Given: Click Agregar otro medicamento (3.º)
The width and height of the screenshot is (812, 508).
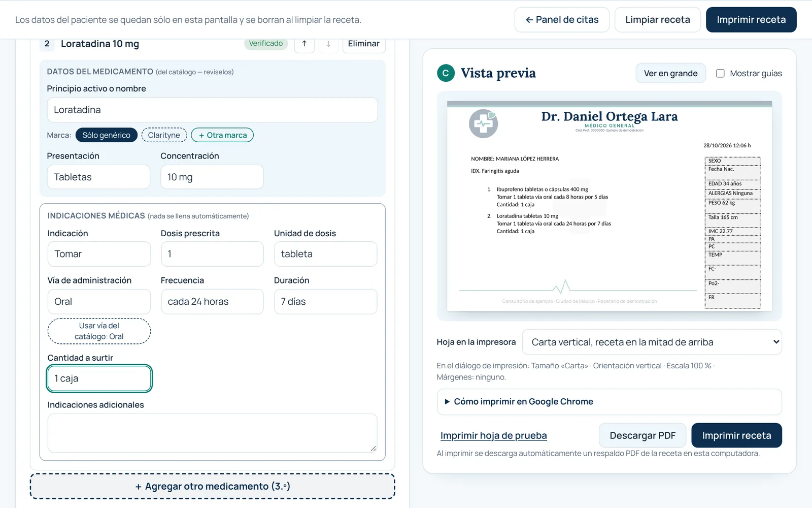Looking at the screenshot, I should click(213, 486).
